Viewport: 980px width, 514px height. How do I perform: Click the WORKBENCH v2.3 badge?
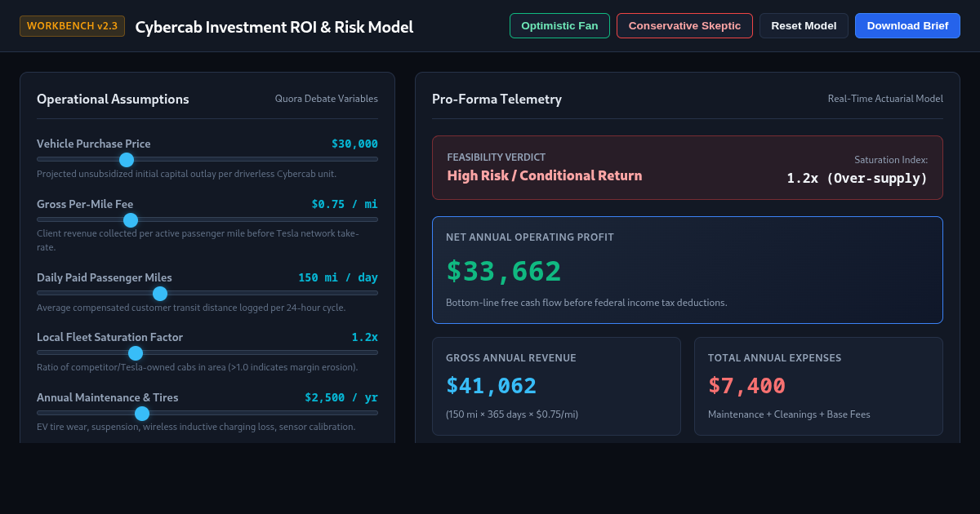click(72, 26)
